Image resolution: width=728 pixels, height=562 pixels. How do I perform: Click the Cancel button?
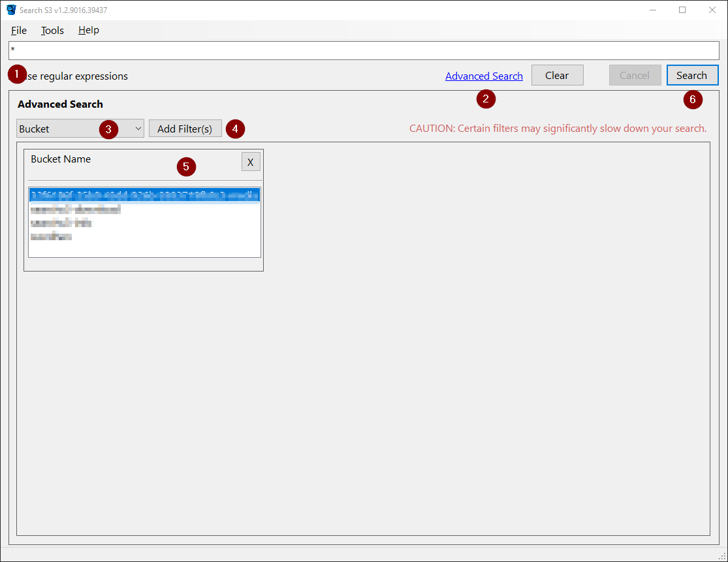click(635, 75)
